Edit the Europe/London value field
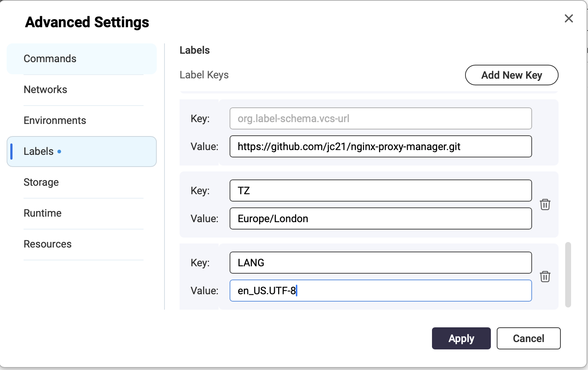The image size is (588, 370). tap(381, 218)
